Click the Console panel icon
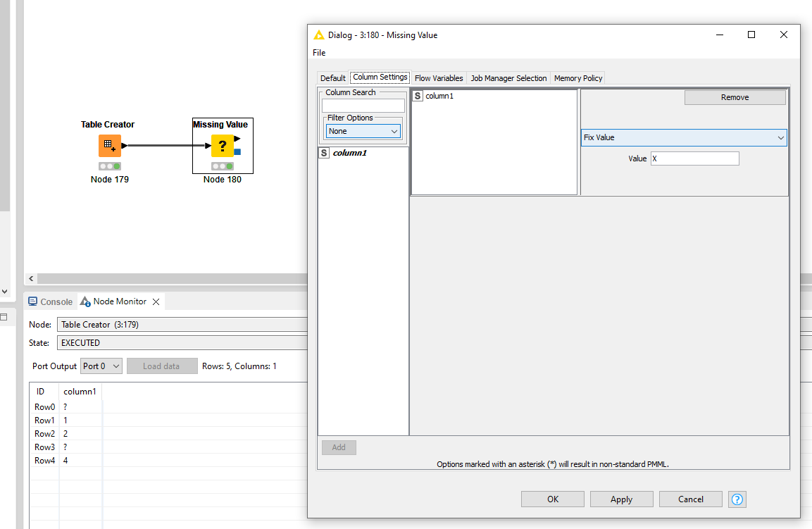Image resolution: width=812 pixels, height=529 pixels. 32,301
